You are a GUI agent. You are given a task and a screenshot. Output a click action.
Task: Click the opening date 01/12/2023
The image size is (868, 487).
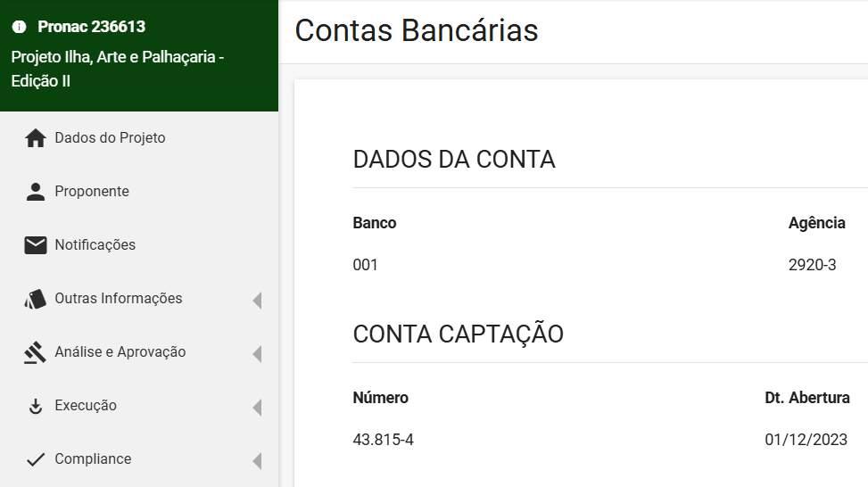(x=806, y=440)
